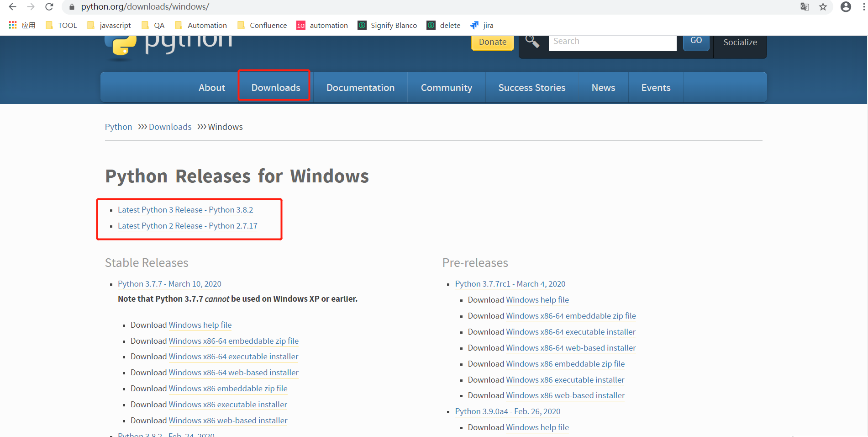868x437 pixels.
Task: Download stable Windows x86 web-based installer
Action: pos(228,421)
